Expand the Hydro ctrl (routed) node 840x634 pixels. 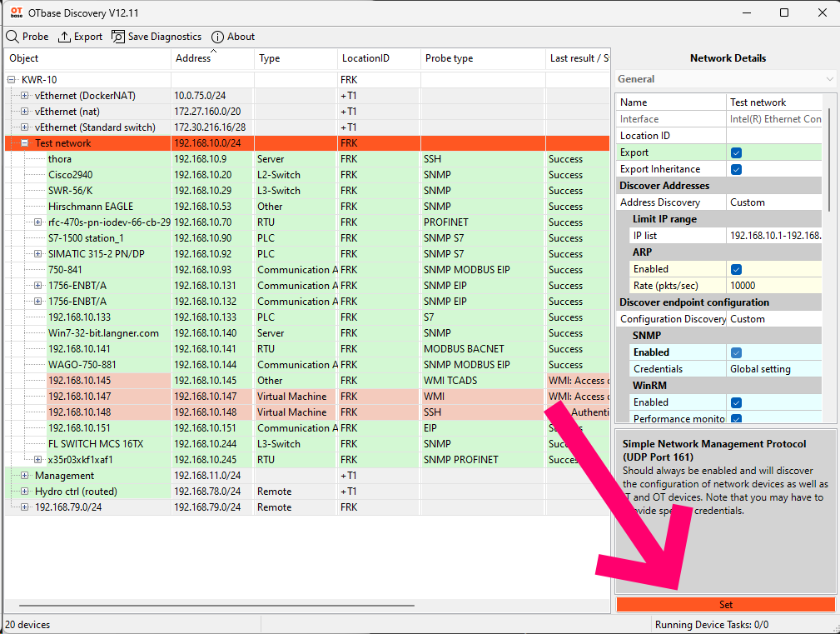point(25,491)
